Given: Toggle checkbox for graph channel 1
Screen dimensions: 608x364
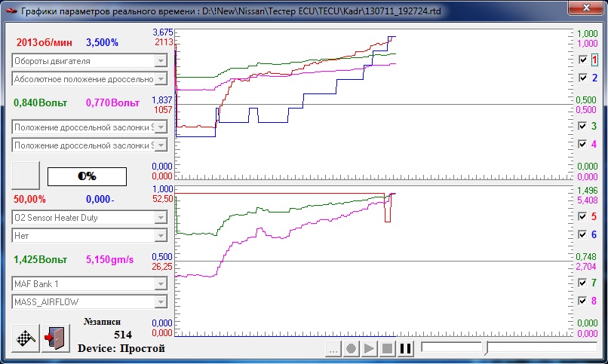Looking at the screenshot, I should tap(583, 60).
